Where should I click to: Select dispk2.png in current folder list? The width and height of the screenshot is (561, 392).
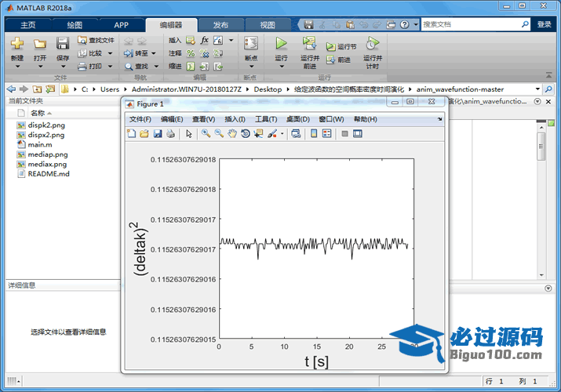46,125
